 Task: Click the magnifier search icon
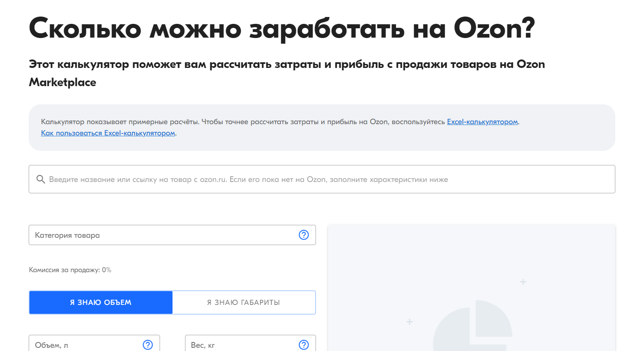[x=40, y=179]
